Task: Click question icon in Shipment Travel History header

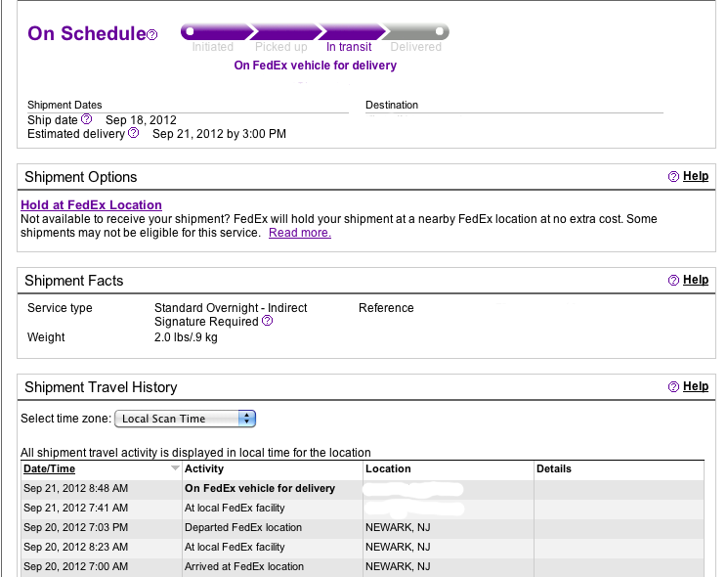Action: 673,386
